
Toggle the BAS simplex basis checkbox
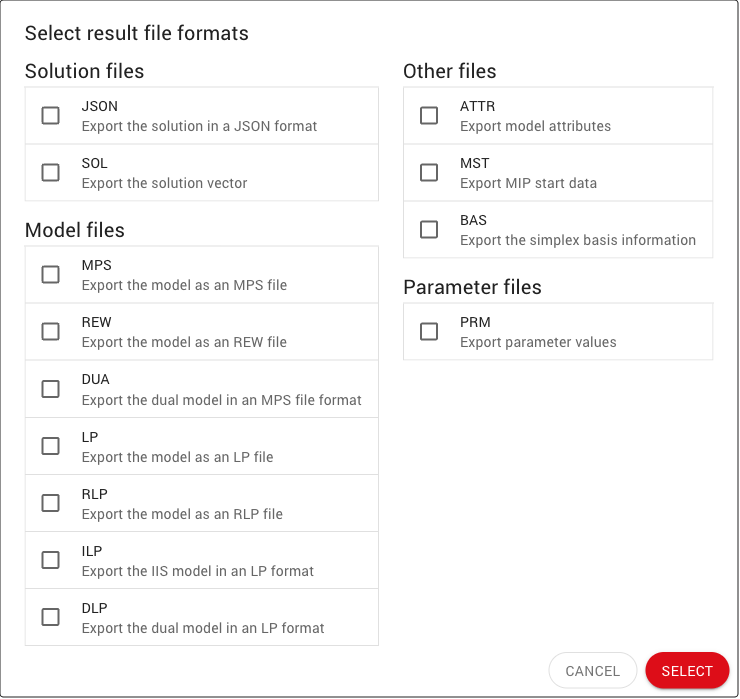[x=429, y=230]
